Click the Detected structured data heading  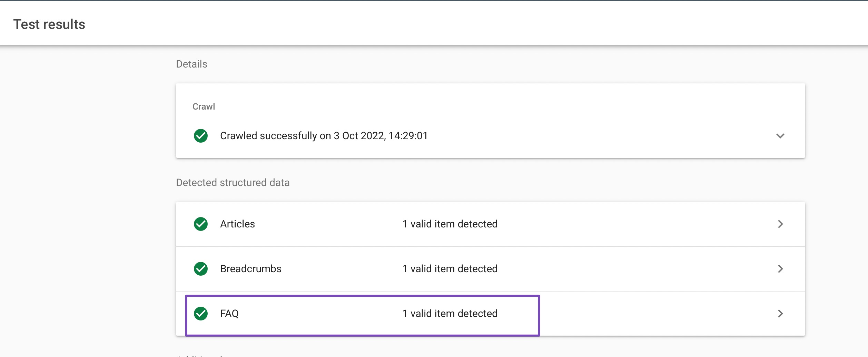coord(233,183)
